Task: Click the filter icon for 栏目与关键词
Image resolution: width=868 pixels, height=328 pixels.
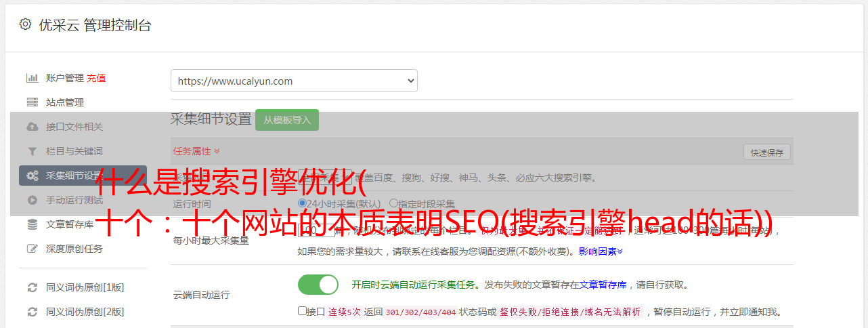Action: tap(32, 151)
